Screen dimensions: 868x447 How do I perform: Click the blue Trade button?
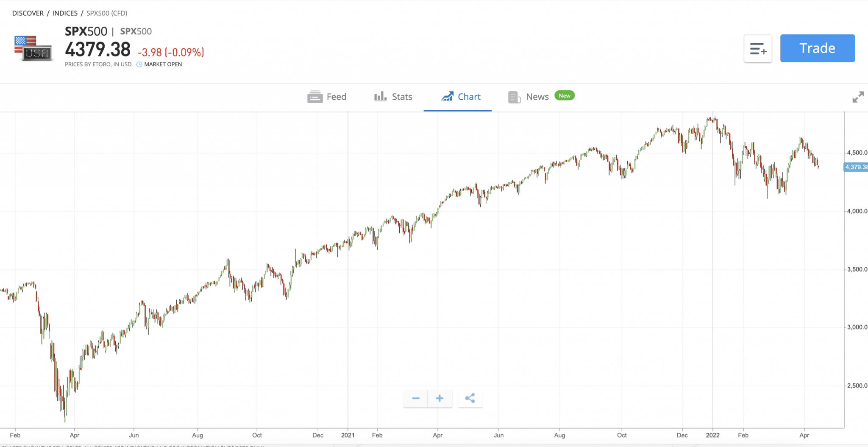pyautogui.click(x=817, y=48)
